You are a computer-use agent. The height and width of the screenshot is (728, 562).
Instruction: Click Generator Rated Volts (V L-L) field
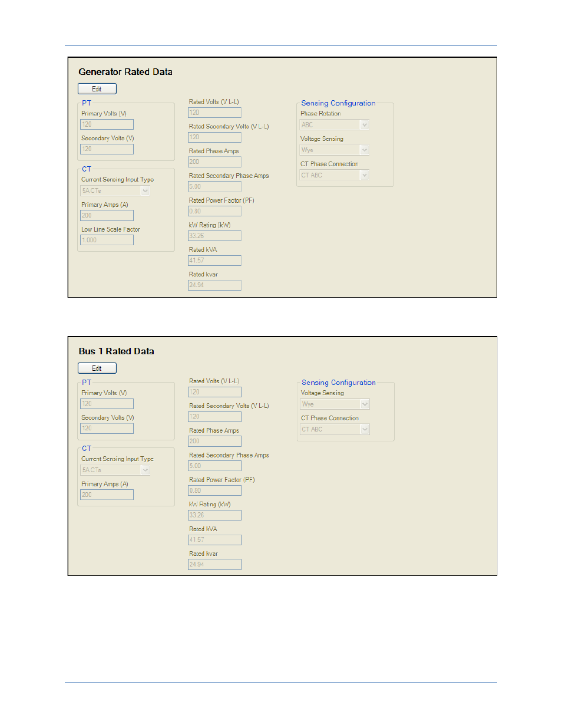[214, 113]
